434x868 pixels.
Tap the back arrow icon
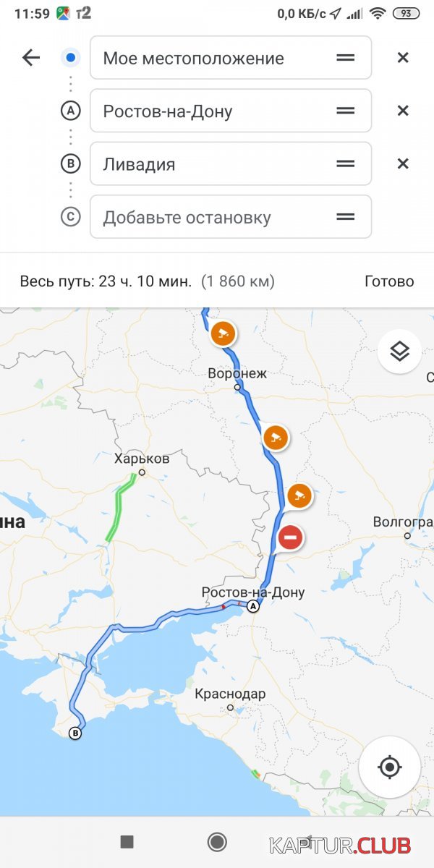tap(31, 58)
